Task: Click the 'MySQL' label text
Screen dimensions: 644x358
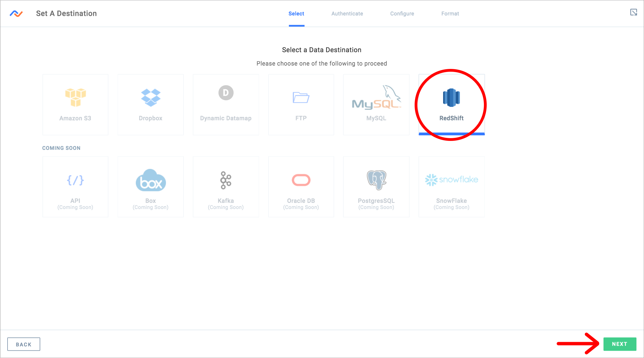Action: coord(376,118)
